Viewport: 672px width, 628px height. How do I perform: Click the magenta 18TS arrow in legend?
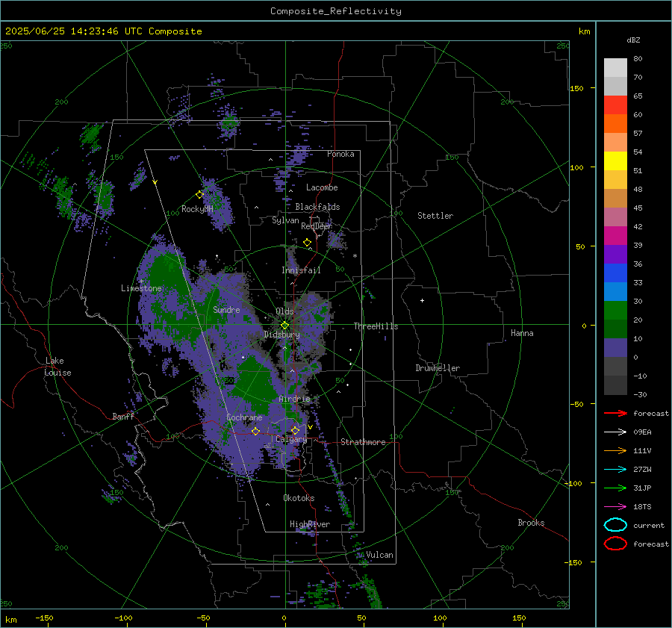click(x=615, y=507)
